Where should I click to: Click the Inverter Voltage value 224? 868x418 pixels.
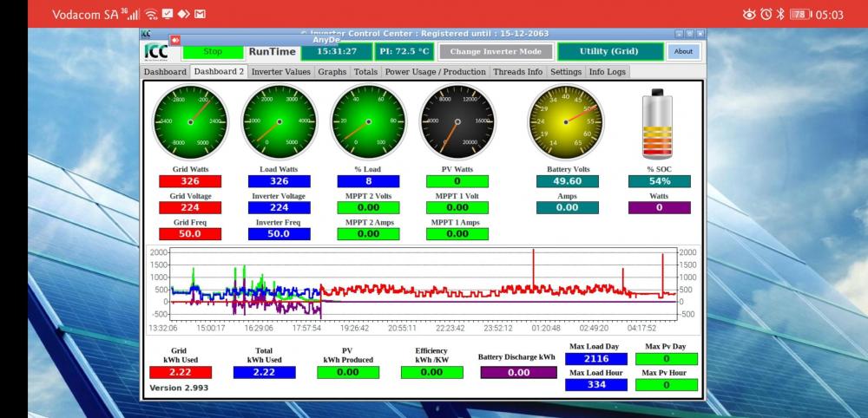point(279,208)
